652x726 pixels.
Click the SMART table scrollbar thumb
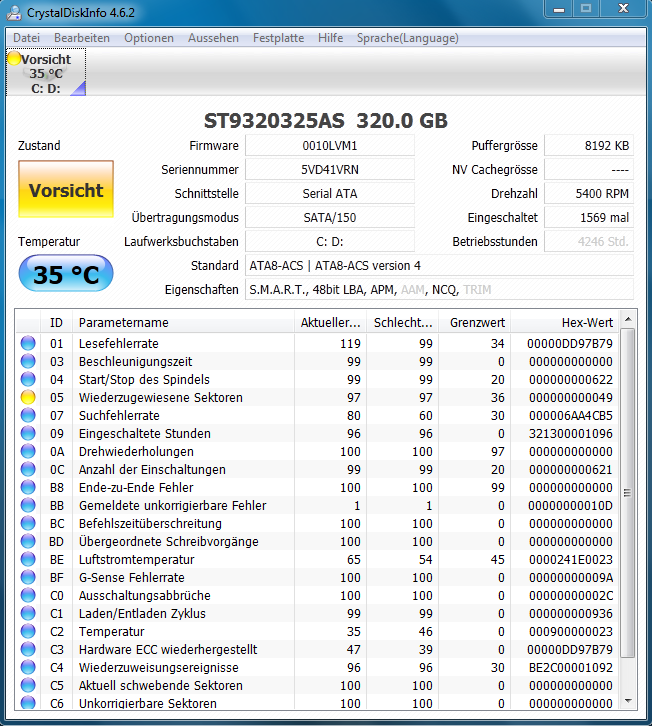pos(628,493)
